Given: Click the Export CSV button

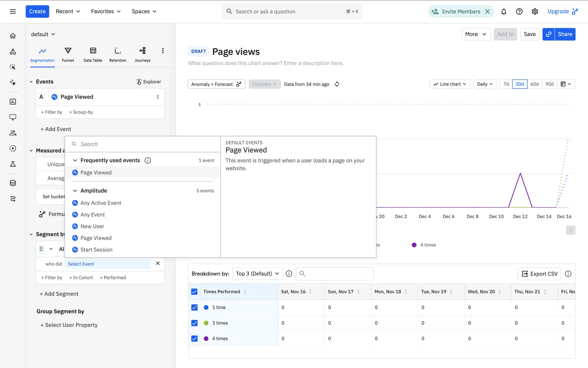Looking at the screenshot, I should [x=539, y=274].
